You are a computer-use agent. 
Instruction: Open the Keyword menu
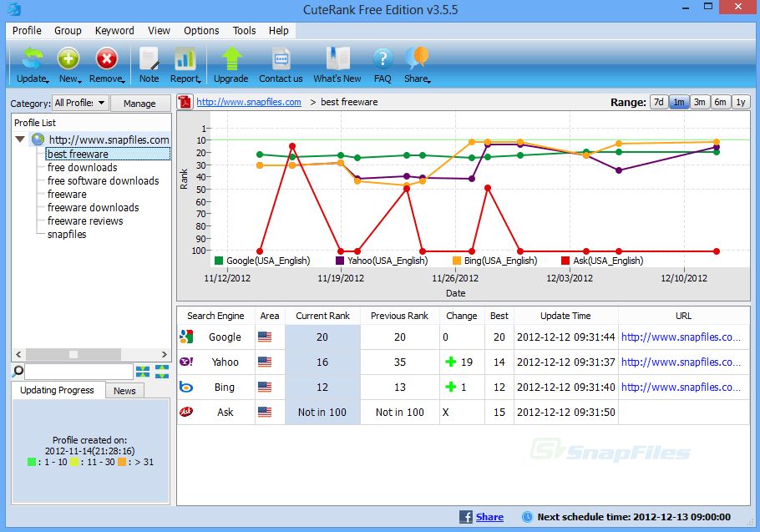point(114,31)
